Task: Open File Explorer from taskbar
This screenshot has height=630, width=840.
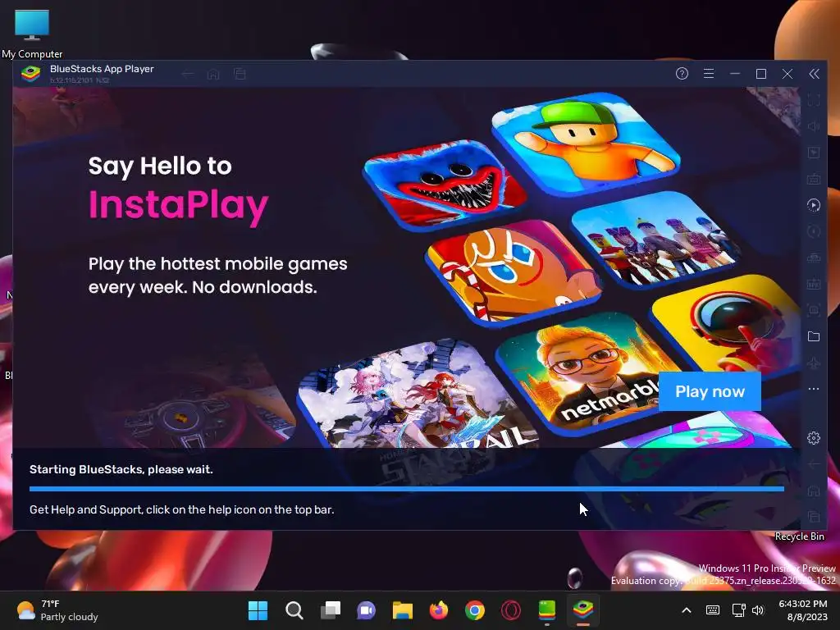Action: point(402,610)
